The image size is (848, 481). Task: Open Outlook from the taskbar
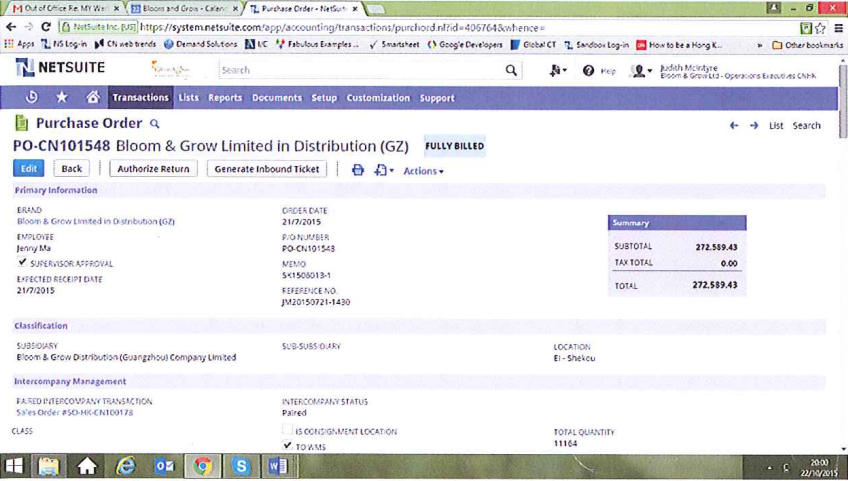click(x=164, y=466)
